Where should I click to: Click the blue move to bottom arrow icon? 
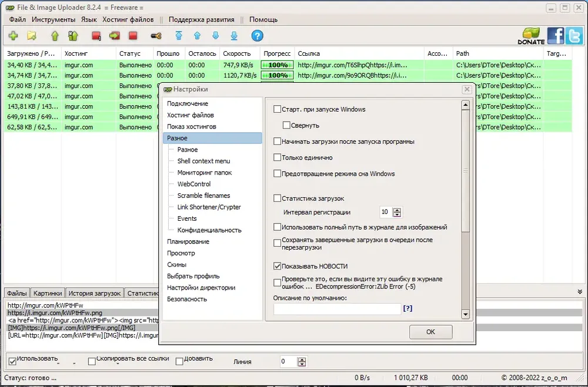(234, 36)
